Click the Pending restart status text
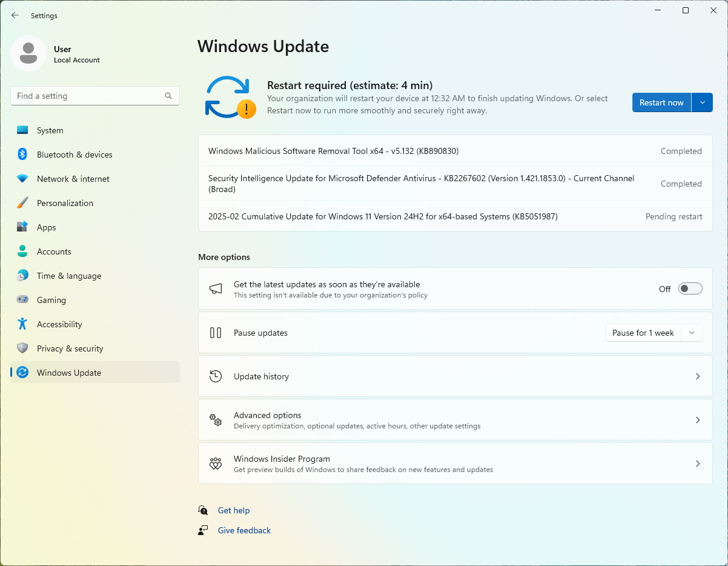Viewport: 728px width, 566px height. coord(674,216)
